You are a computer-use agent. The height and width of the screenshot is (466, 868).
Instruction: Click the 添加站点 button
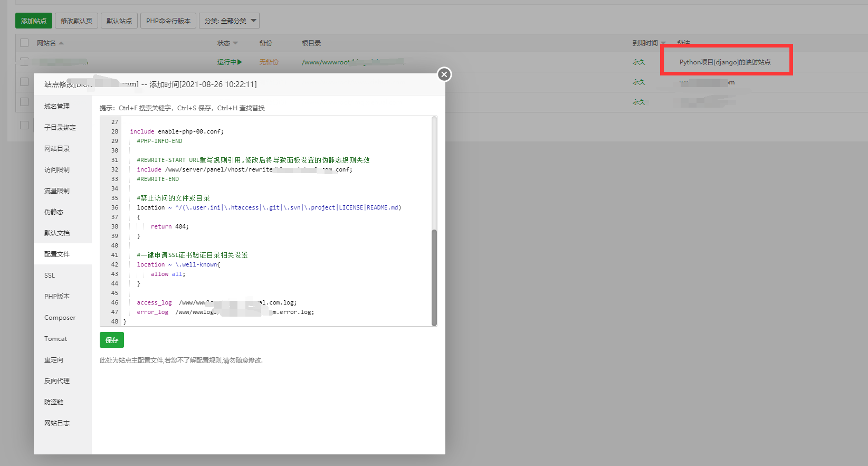click(x=34, y=21)
